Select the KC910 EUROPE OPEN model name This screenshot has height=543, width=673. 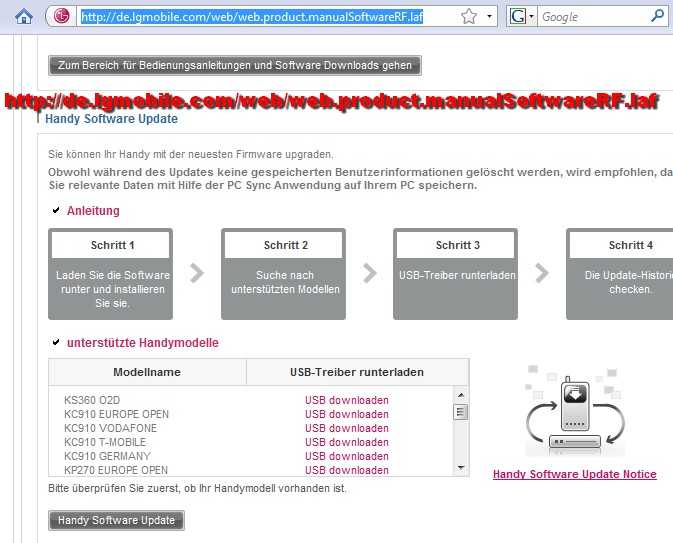tap(116, 414)
